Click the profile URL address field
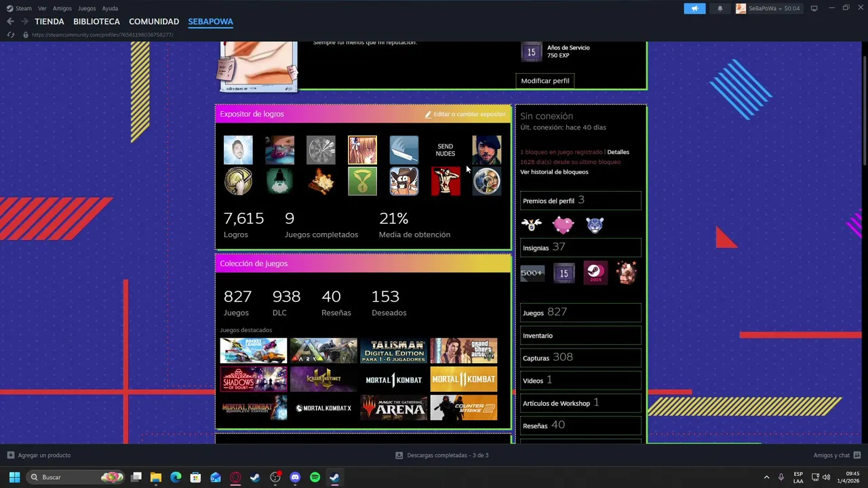Viewport: 868px width, 488px height. (102, 35)
